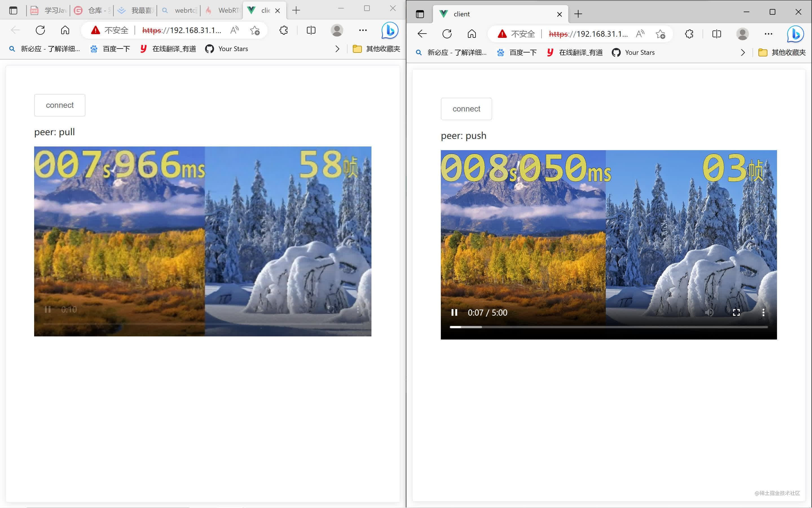This screenshot has height=508, width=812.
Task: Open 在线翻译_有道 bookmark in left window
Action: pos(168,49)
